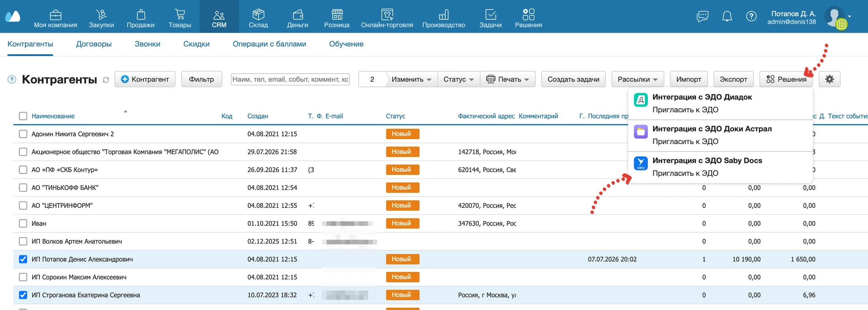Choose Интеграция с ЭДО Диадок
Image resolution: width=868 pixels, height=310 pixels.
click(x=721, y=103)
